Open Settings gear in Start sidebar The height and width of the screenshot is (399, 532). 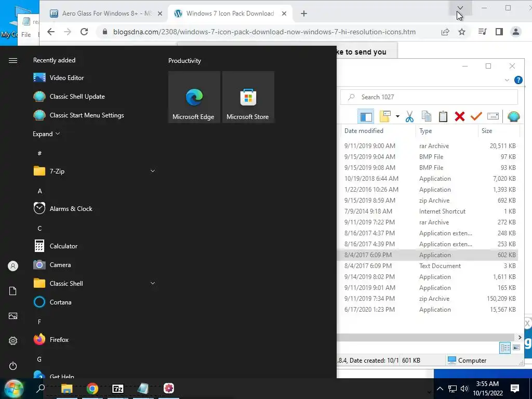pyautogui.click(x=13, y=341)
